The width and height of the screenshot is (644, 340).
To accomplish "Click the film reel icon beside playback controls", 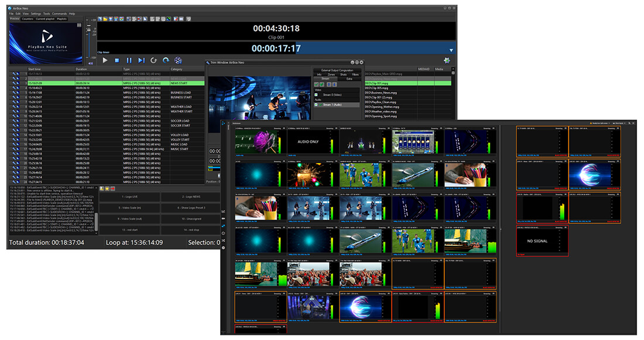I will (x=178, y=60).
